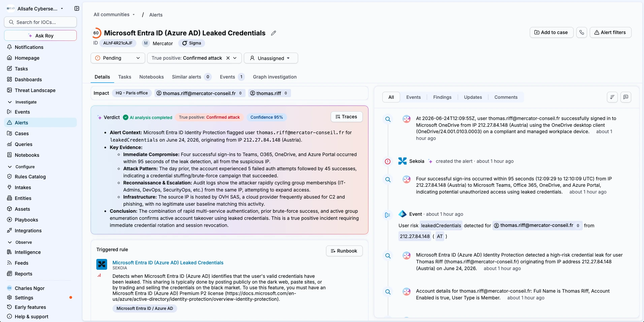Click the HQ - Paris office impact chip
Screen dimensions: 644x322
click(132, 93)
